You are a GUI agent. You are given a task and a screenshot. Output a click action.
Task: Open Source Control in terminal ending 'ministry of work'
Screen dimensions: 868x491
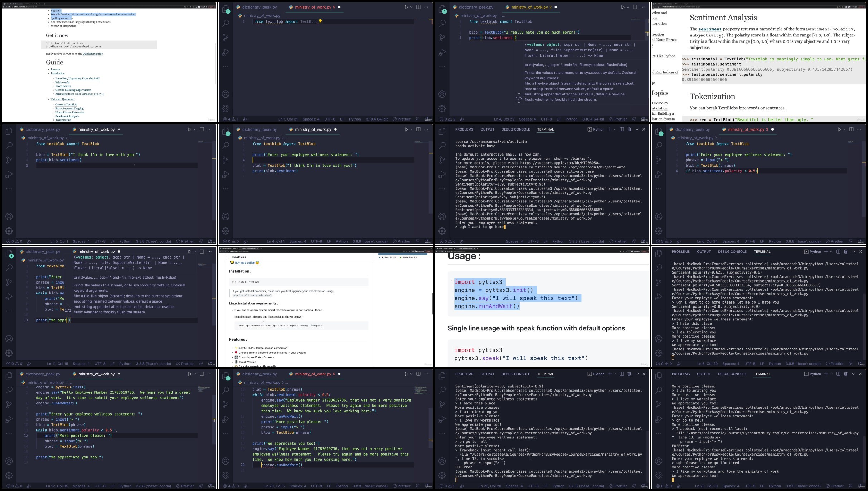(659, 404)
